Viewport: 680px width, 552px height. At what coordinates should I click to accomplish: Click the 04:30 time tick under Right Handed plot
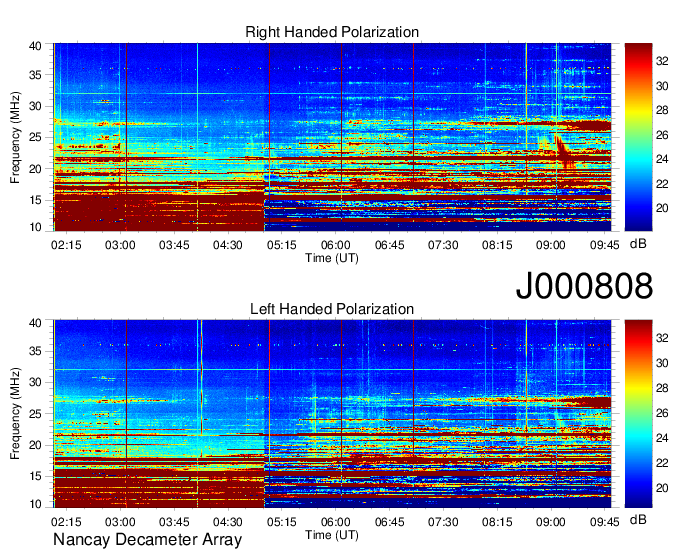click(228, 245)
